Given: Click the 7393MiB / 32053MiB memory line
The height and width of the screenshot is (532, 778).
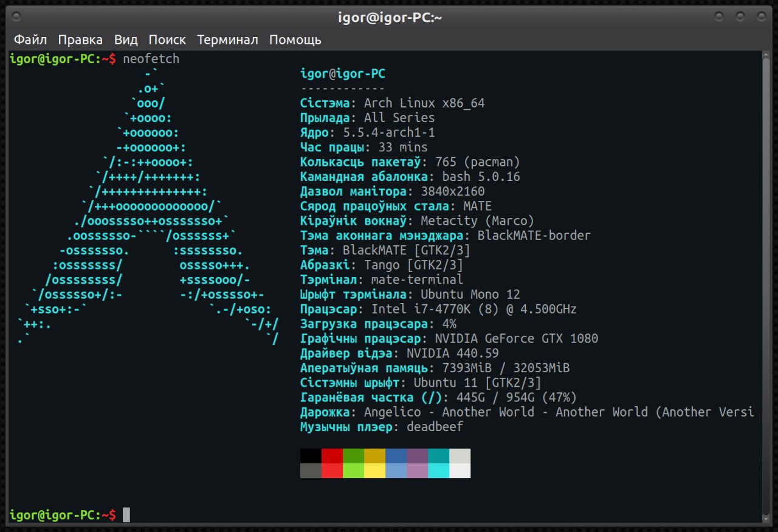Looking at the screenshot, I should 435,367.
